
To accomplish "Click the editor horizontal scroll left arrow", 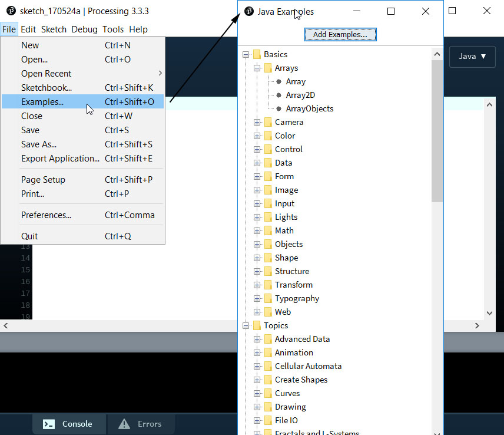I will (x=6, y=325).
